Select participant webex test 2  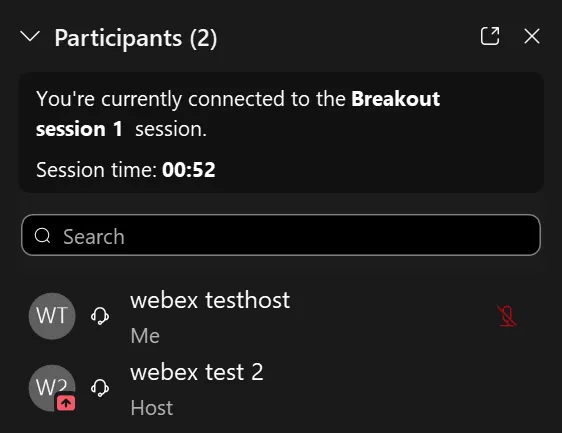click(281, 389)
